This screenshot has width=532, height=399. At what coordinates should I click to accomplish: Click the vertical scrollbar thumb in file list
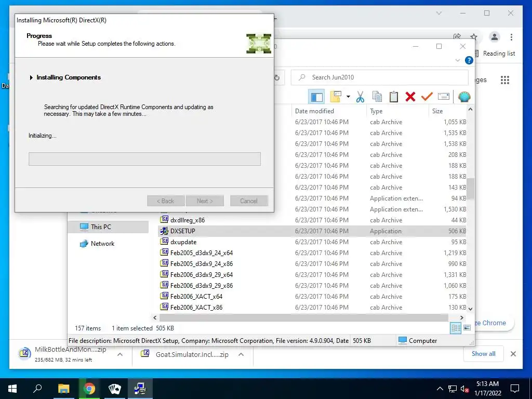[x=470, y=188]
